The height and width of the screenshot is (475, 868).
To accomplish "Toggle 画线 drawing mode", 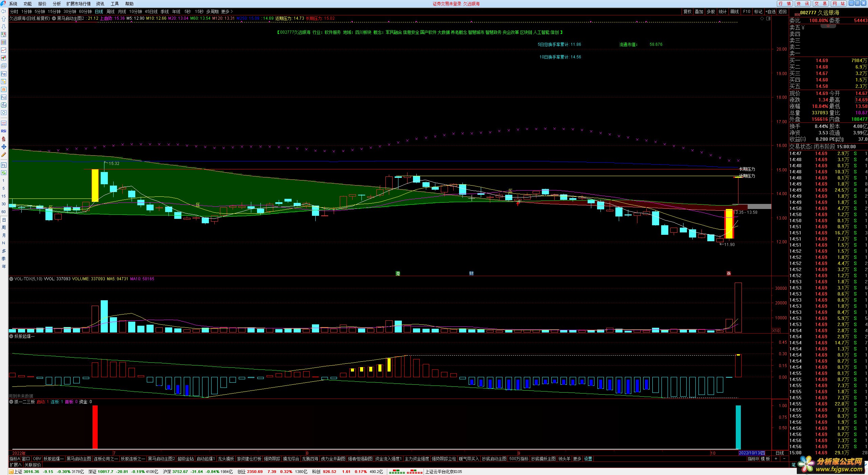I will pyautogui.click(x=735, y=12).
